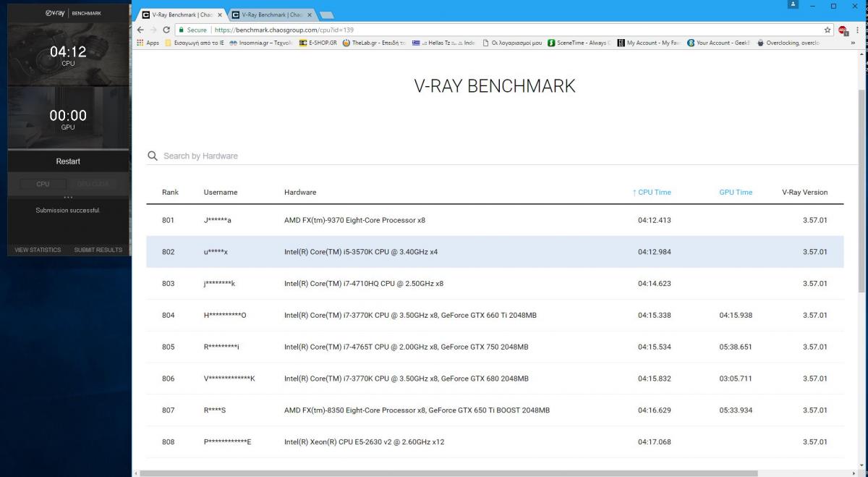Image resolution: width=868 pixels, height=477 pixels.
Task: Switch to the second V-Ray Benchmark tab
Action: (x=272, y=14)
